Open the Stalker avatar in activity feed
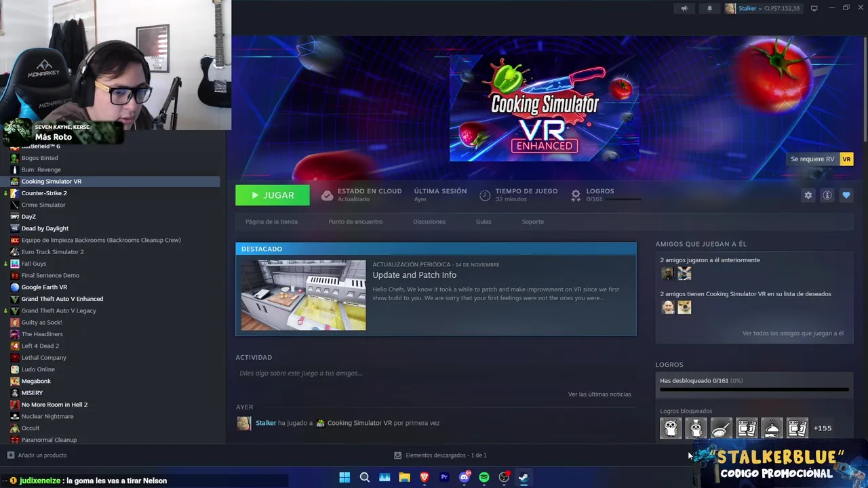 coord(244,423)
